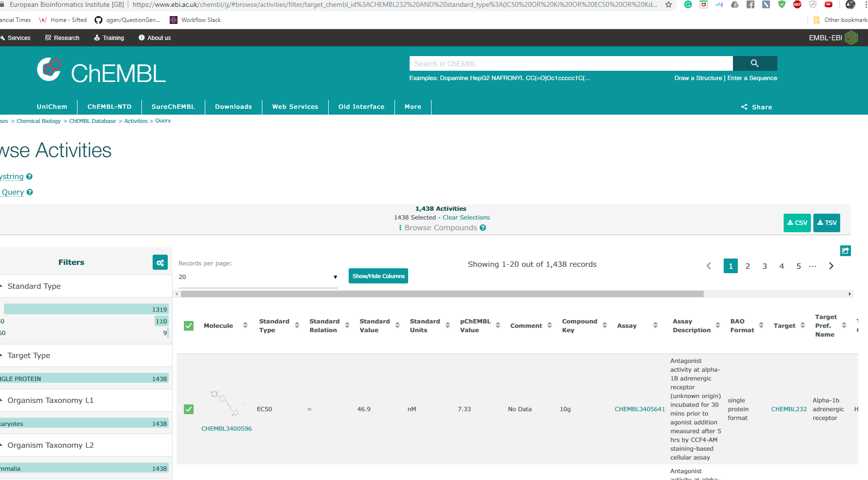Sort by Standard Relation column arrows
This screenshot has width=868, height=480.
point(347,325)
